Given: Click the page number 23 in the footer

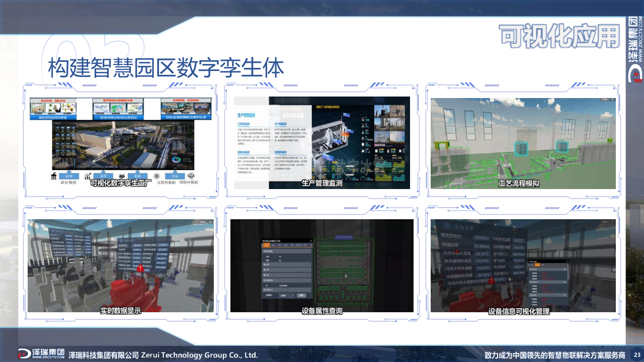Looking at the screenshot, I should point(636,354).
